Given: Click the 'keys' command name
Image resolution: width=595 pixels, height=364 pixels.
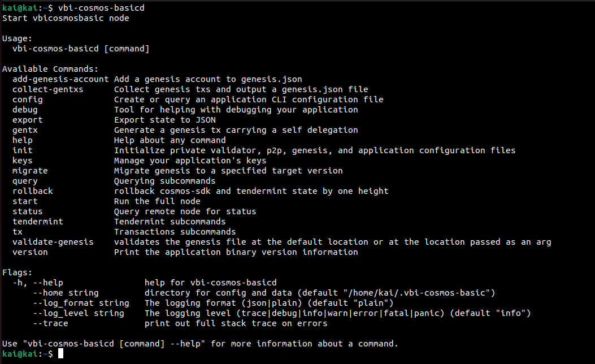Looking at the screenshot, I should [x=23, y=161].
